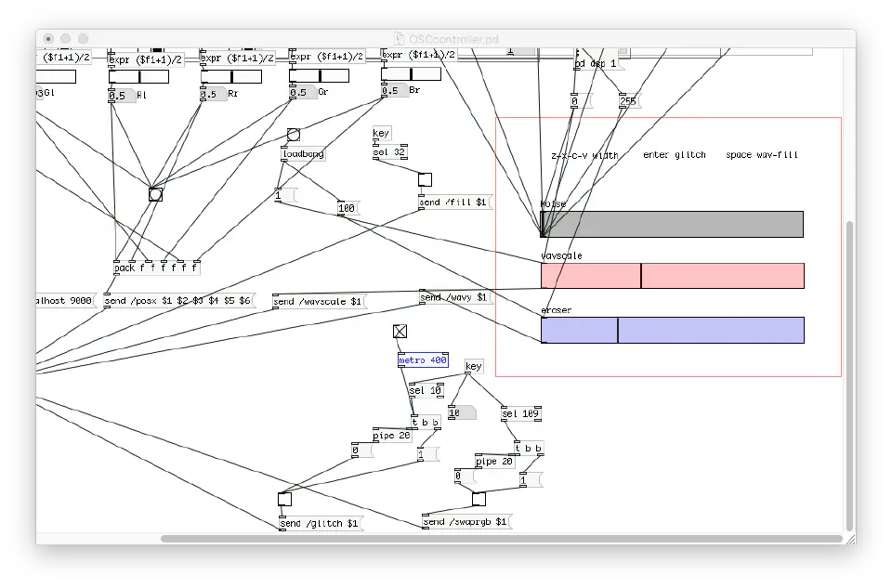Screen dimensions: 892x588
Task: Click the pink wavscale slider
Action: 672,276
